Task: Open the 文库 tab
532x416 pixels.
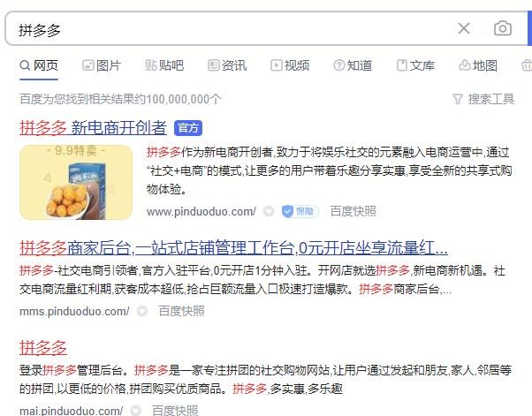Action: click(x=415, y=65)
